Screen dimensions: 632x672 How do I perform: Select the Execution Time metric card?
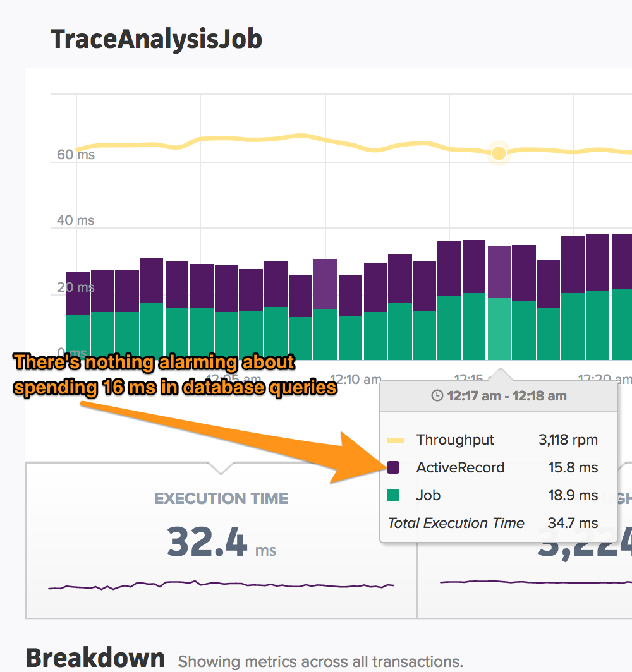(x=221, y=540)
